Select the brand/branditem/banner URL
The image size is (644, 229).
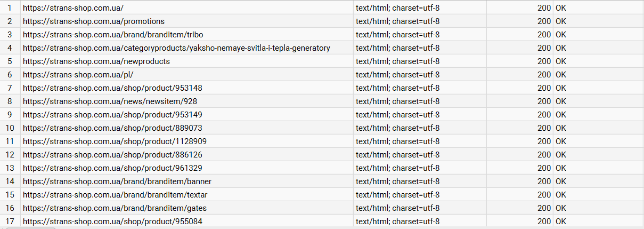click(117, 181)
